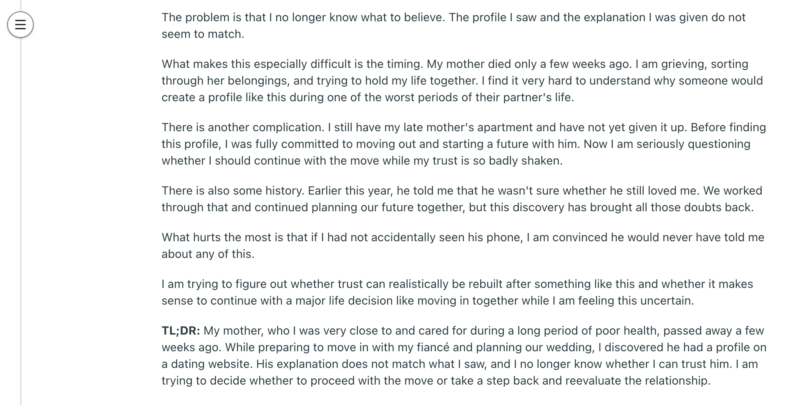
Task: Click paragraph beginning 'What makes this especially difficult'
Action: (462, 80)
